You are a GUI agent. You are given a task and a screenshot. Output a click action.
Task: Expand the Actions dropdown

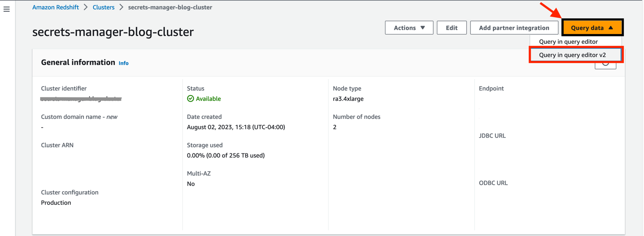pos(409,28)
